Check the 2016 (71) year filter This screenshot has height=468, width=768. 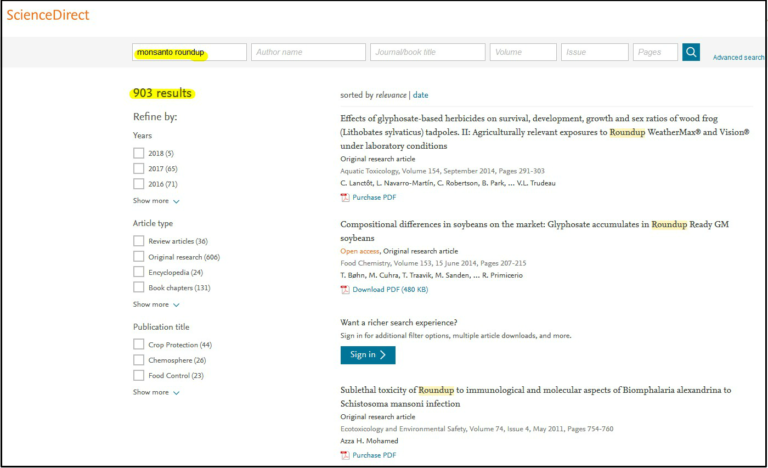click(139, 184)
